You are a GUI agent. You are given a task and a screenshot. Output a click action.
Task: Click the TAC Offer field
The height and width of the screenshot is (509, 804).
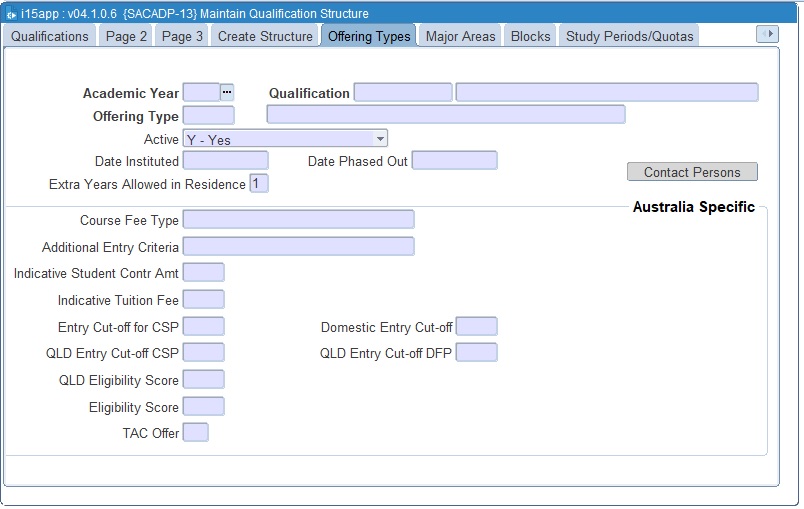tap(196, 432)
